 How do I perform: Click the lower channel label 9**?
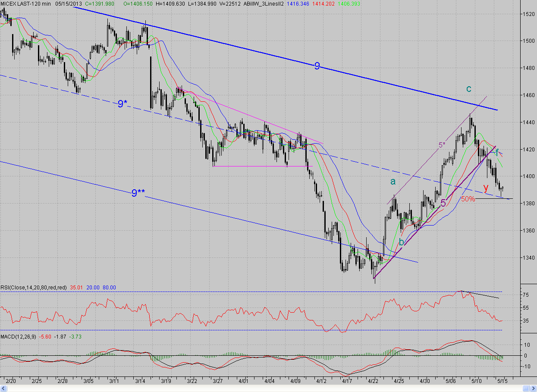(x=138, y=193)
